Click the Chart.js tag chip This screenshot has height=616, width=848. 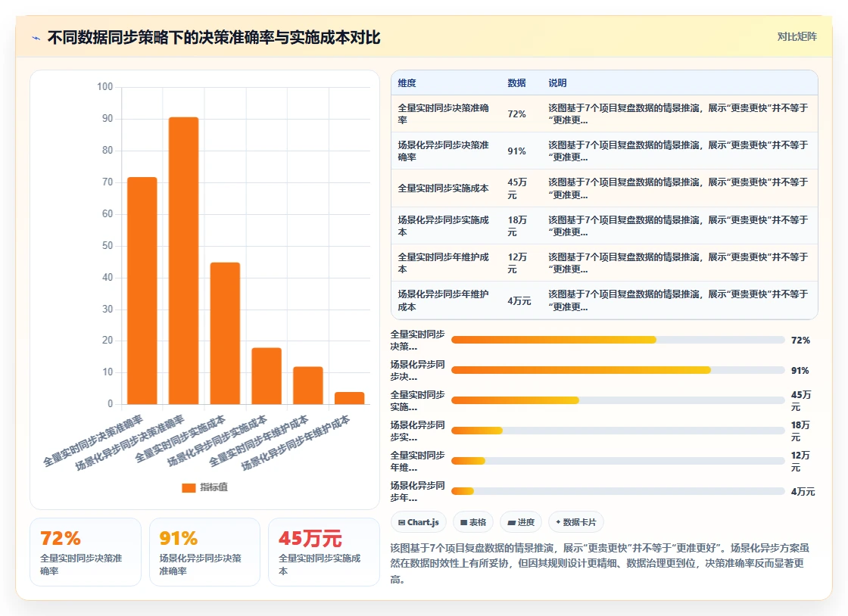419,522
